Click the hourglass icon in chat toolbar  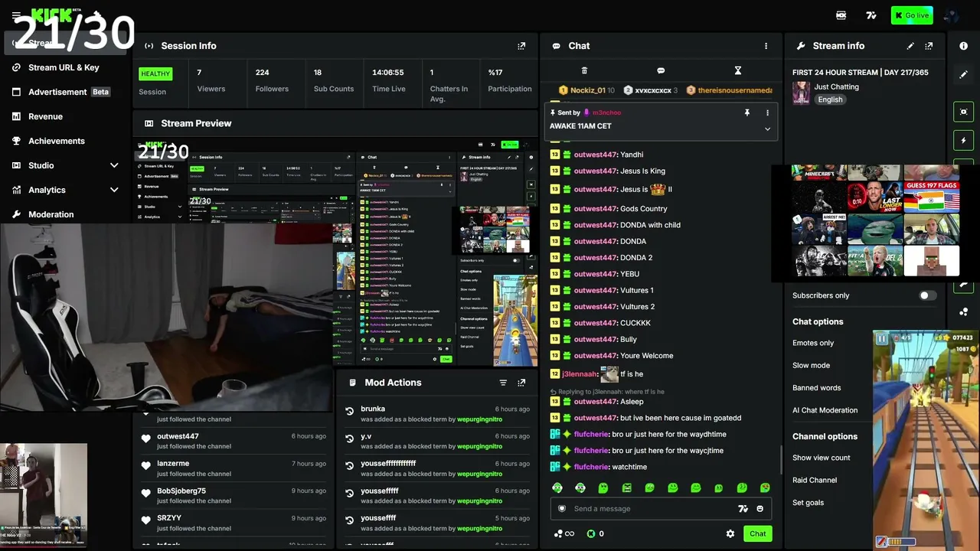(x=738, y=70)
